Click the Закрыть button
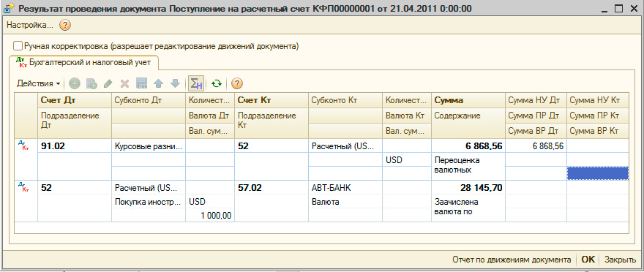 point(620,260)
